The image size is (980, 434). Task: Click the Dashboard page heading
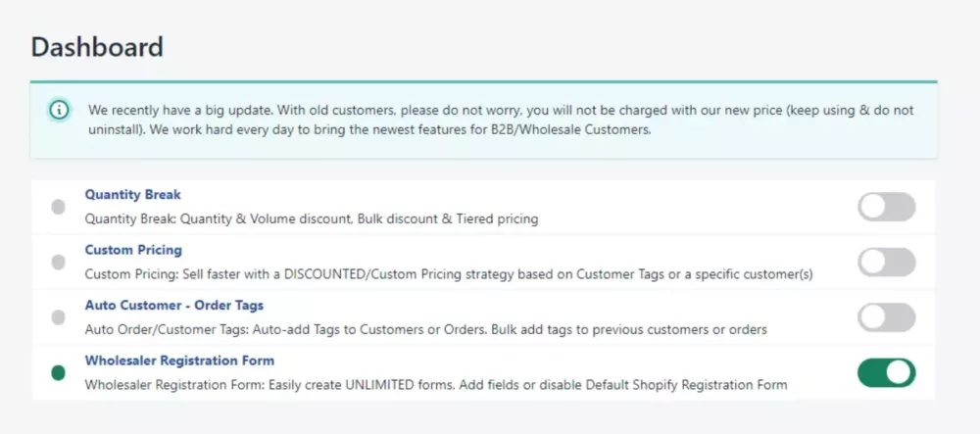click(97, 47)
